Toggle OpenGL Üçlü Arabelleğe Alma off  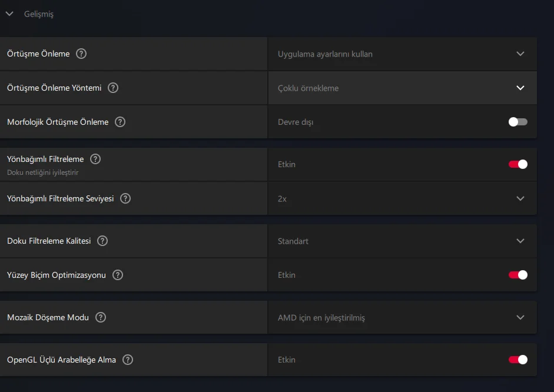(x=518, y=360)
